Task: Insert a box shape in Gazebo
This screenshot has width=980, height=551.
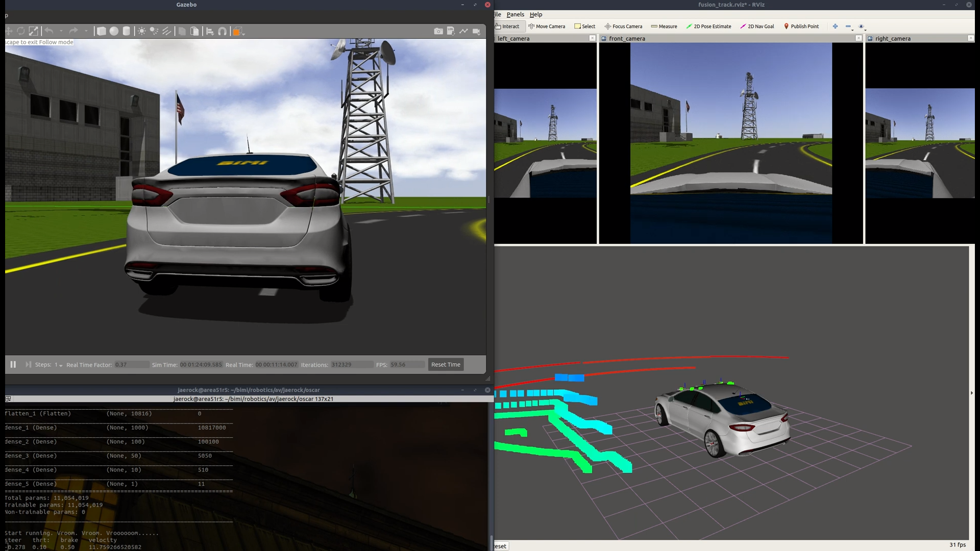Action: pos(101,31)
